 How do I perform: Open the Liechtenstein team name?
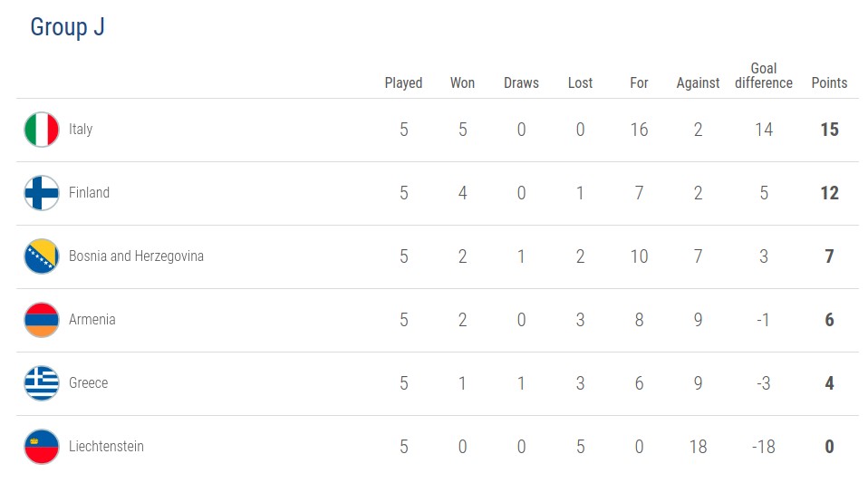click(x=106, y=447)
